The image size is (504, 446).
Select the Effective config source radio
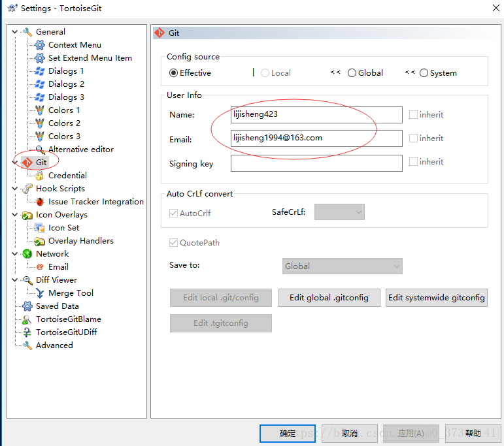173,73
